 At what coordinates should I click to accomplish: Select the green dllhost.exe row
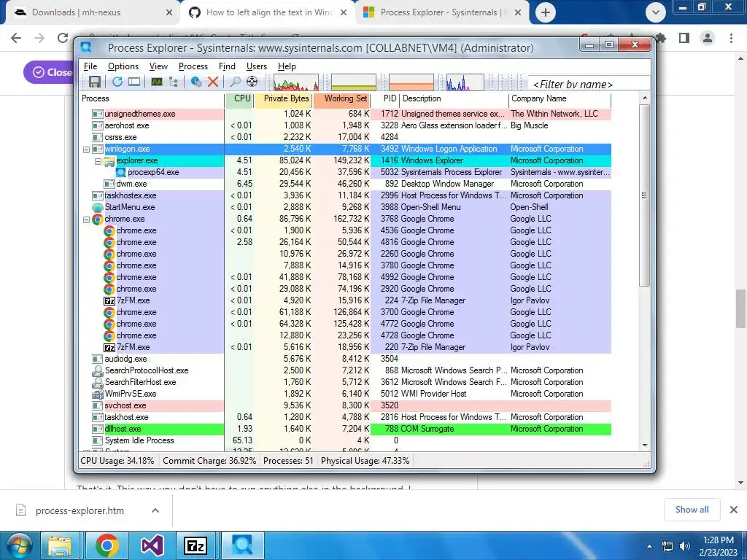345,429
